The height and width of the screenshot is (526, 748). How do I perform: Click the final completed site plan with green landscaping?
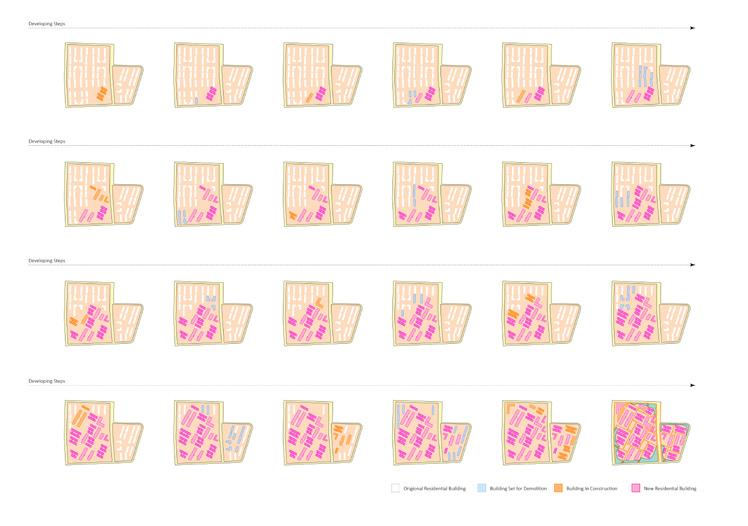[651, 433]
